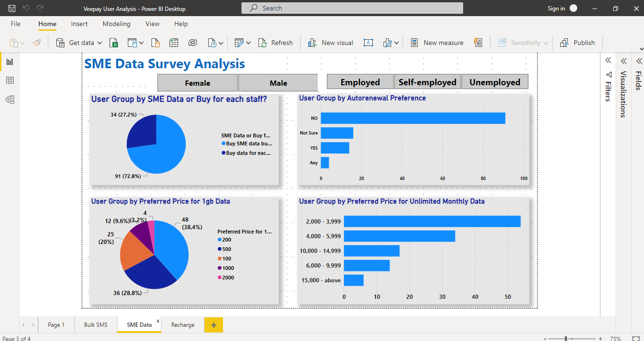644x341 pixels.
Task: Click the Get data button label
Action: pos(81,43)
